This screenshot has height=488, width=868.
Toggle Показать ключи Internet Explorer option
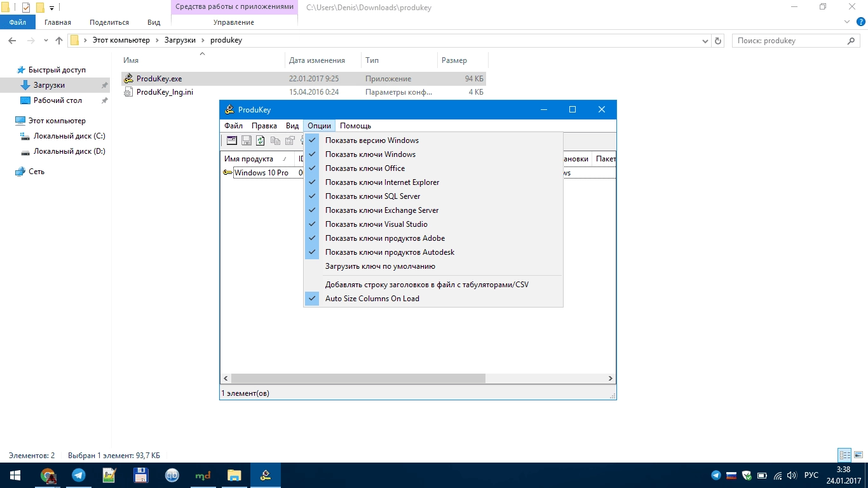[433, 182]
